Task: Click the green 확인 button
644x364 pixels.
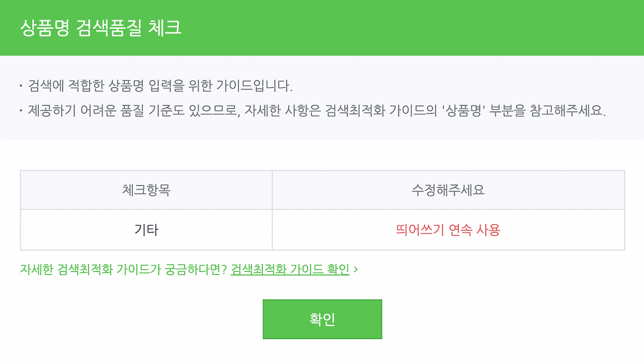Action: point(322,319)
